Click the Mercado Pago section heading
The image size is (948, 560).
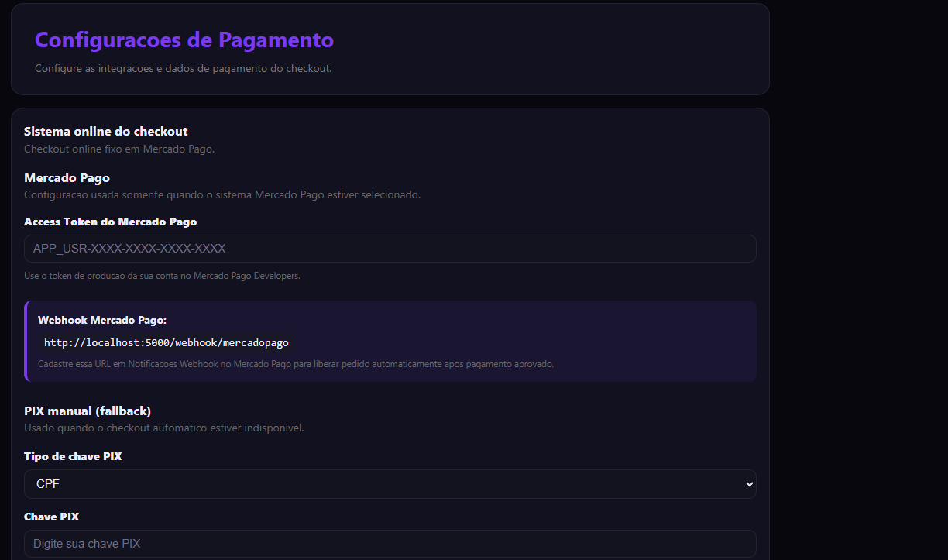(x=67, y=178)
